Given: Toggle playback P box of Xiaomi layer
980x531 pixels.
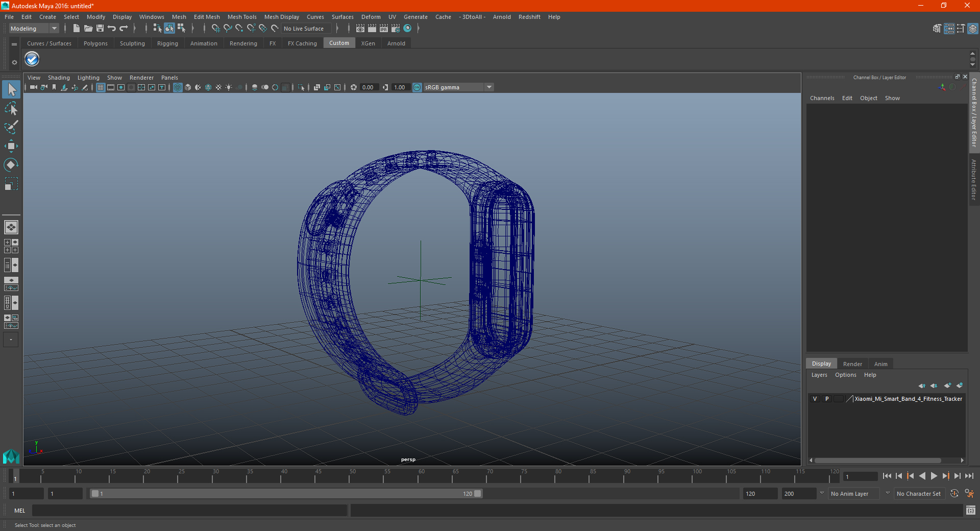Looking at the screenshot, I should 827,399.
